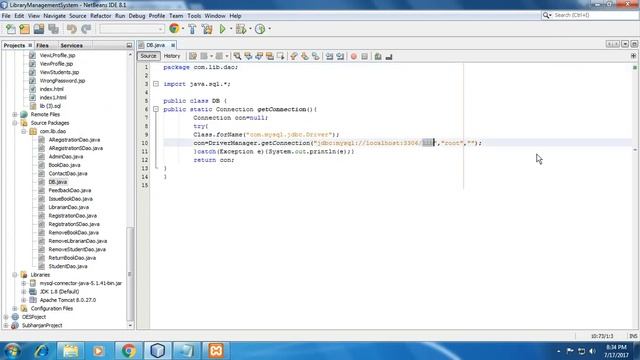
Task: Open the Navigate menu
Action: [x=54, y=16]
